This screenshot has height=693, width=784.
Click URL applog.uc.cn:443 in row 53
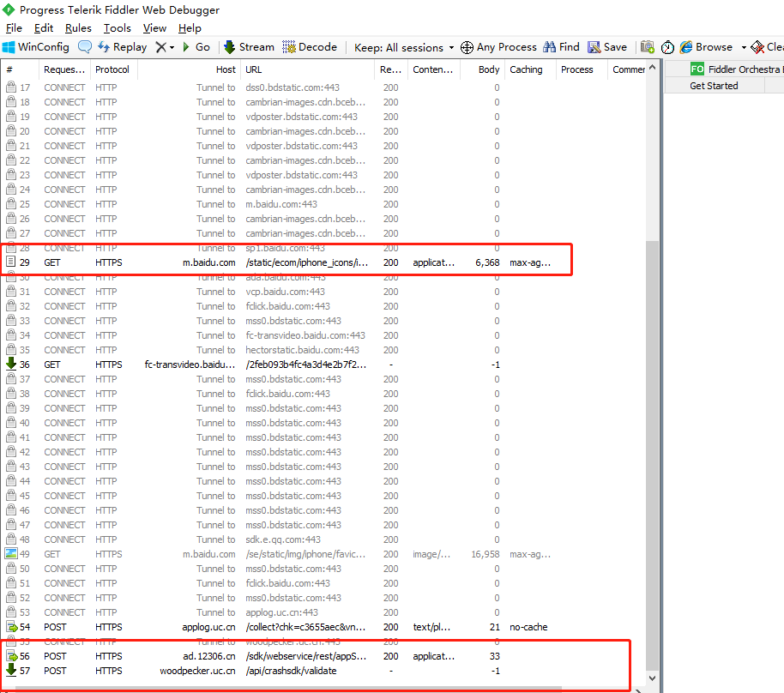[x=281, y=612]
